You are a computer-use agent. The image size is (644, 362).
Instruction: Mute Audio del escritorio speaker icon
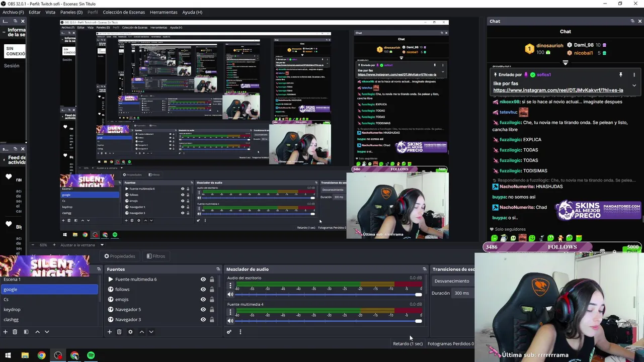click(230, 294)
